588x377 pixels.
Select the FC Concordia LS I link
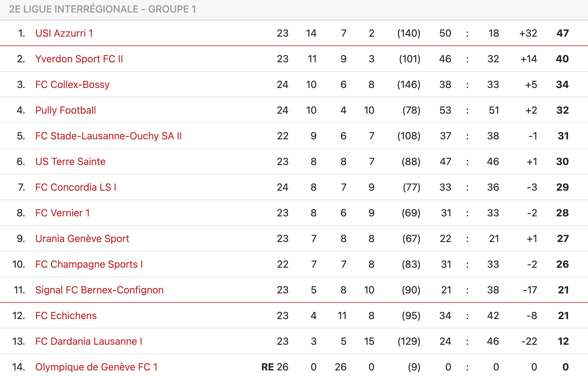[76, 187]
